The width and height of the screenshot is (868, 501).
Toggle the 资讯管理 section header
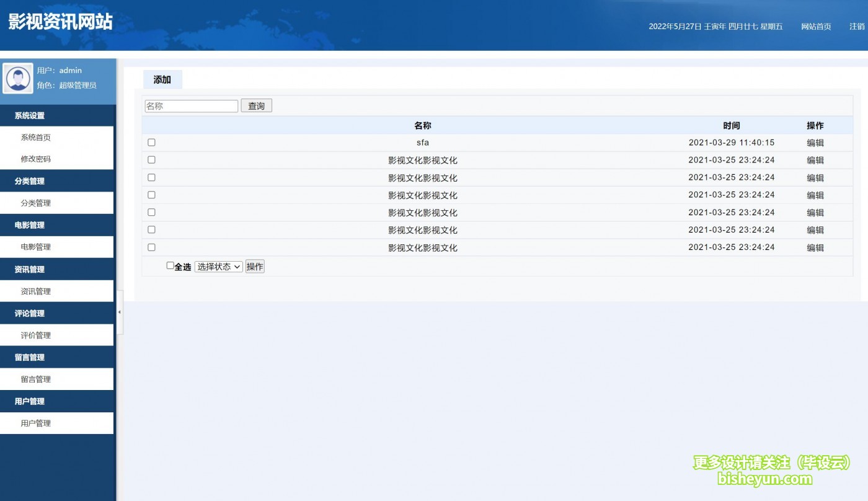[x=57, y=269]
